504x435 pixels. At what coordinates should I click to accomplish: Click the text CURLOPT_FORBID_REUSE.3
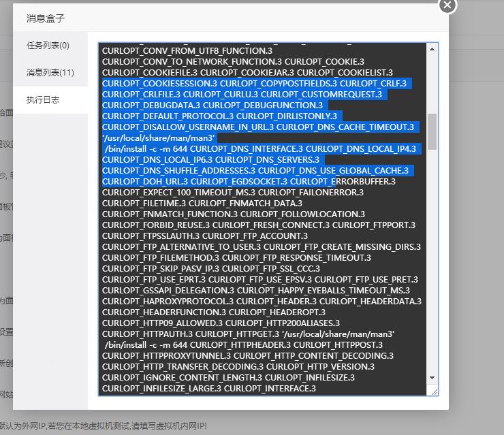(x=156, y=225)
